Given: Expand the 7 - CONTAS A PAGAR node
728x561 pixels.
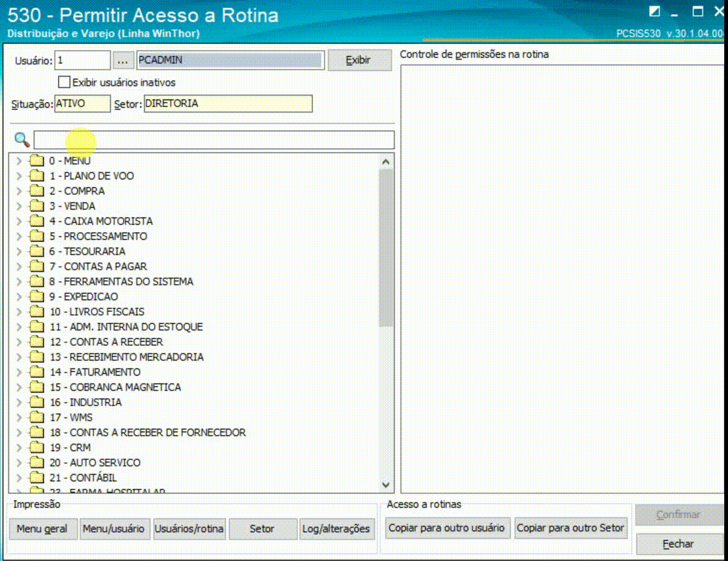Looking at the screenshot, I should click(19, 266).
